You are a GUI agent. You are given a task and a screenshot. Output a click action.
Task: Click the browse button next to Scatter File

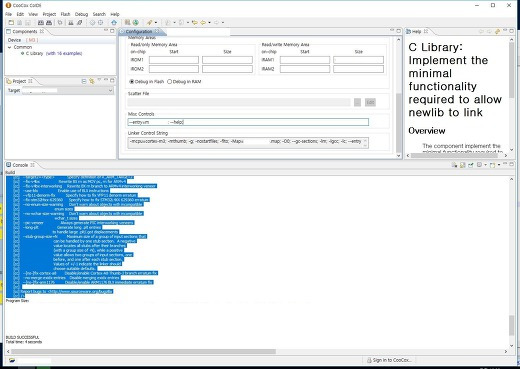click(357, 102)
